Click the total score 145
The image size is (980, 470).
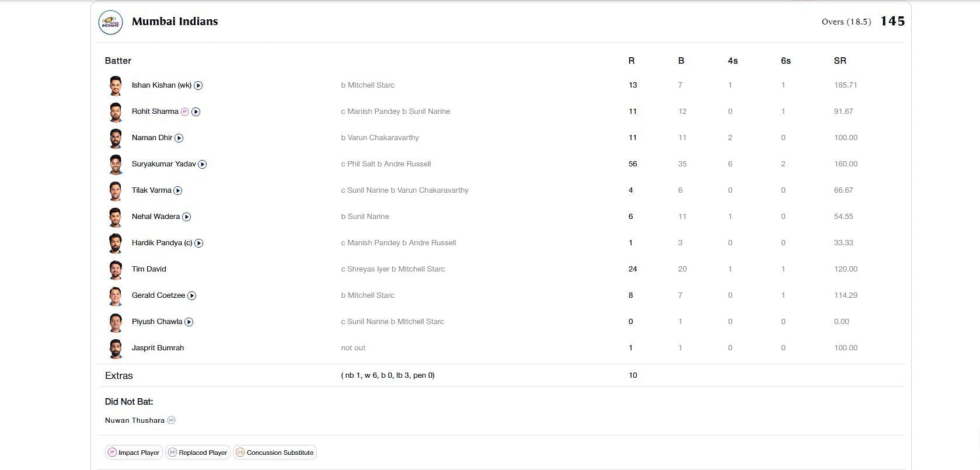pos(892,22)
